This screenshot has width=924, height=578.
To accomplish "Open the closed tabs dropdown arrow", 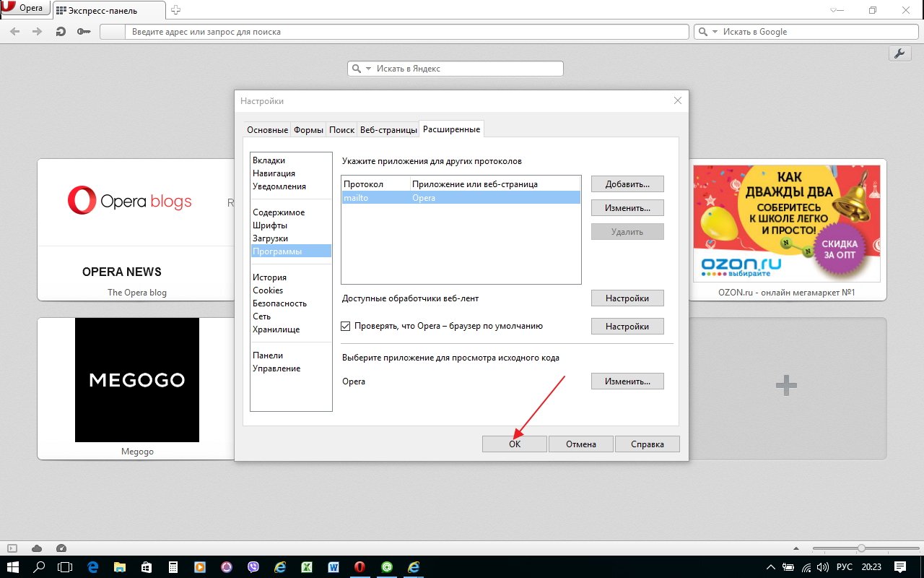I will [x=835, y=10].
